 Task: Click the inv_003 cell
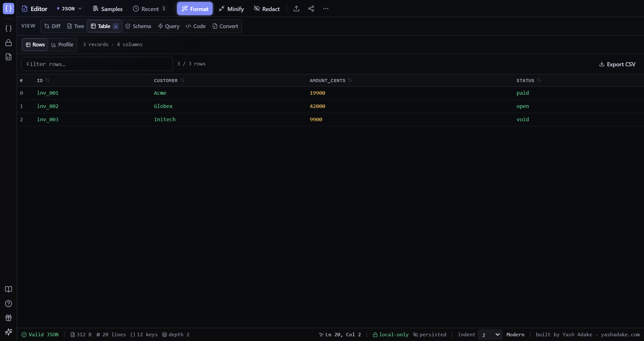[48, 120]
